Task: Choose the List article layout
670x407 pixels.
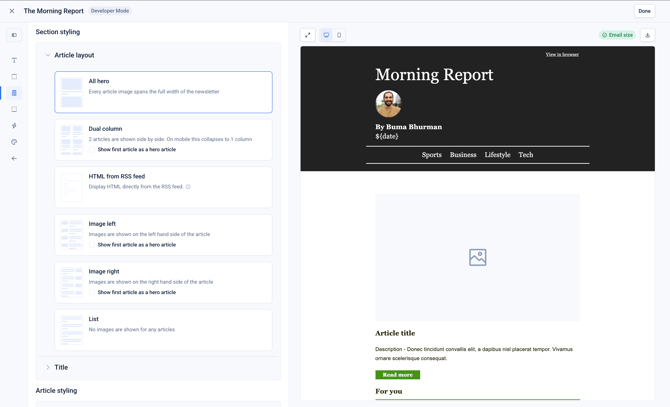Action: point(163,330)
